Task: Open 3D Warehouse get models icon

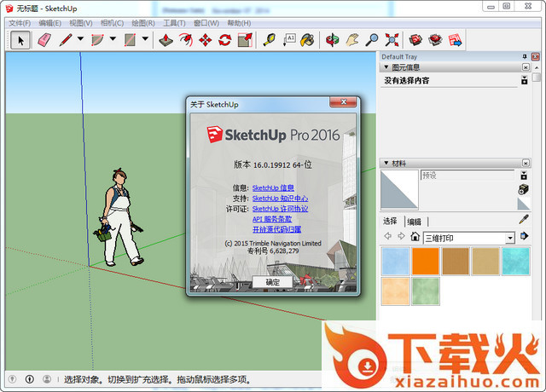Action: 415,40
